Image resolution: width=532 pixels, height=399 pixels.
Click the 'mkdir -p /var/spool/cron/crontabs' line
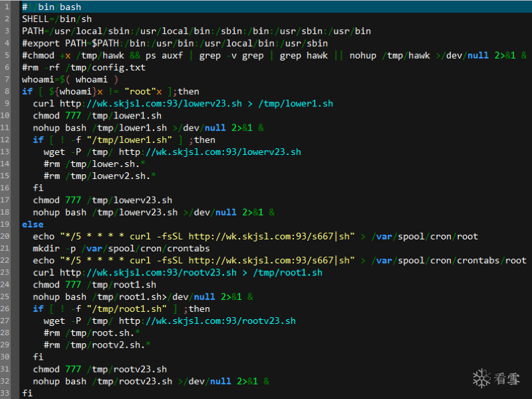click(121, 248)
